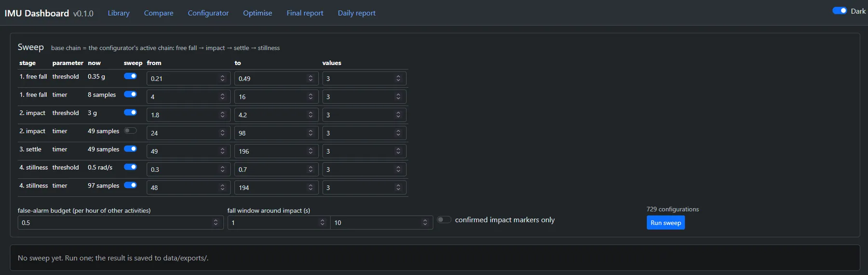Enable sweep for impact timer
Viewport: 868px width, 275px height.
pos(130,130)
